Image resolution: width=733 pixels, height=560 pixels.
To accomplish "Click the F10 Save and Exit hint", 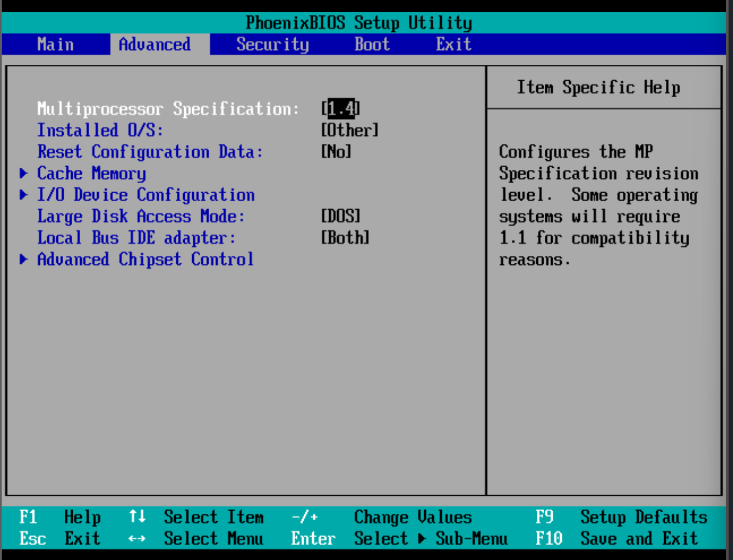I will (x=617, y=538).
